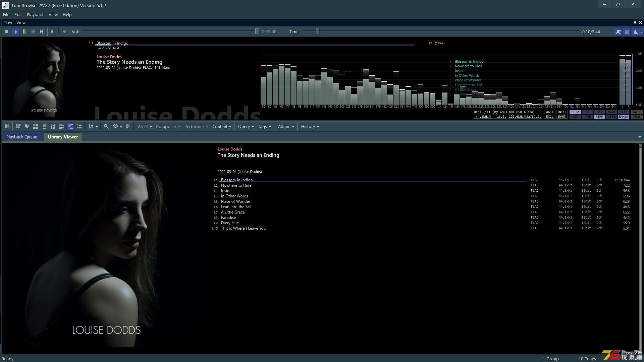The height and width of the screenshot is (362, 644).
Task: Click the red playing-track locate icon
Action: (128, 126)
